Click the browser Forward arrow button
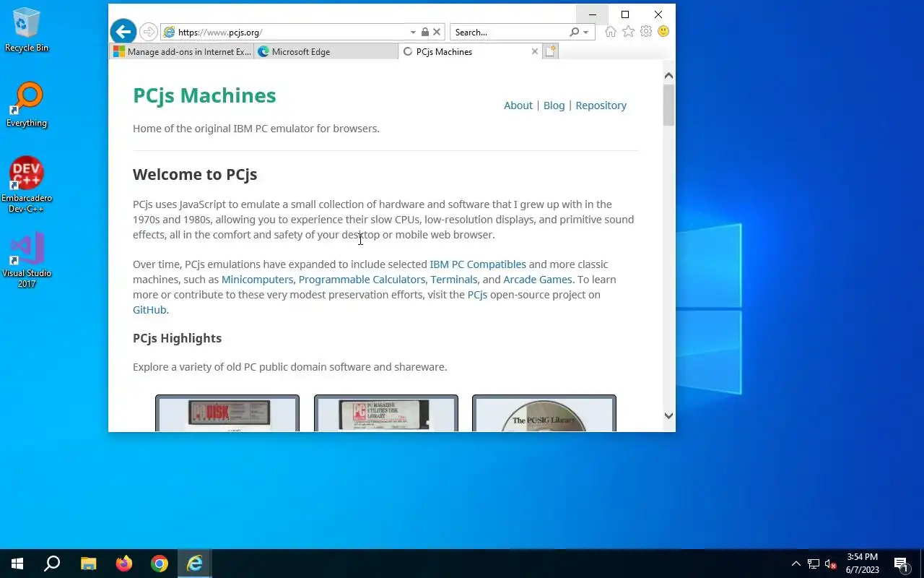The image size is (924, 578). pyautogui.click(x=149, y=32)
